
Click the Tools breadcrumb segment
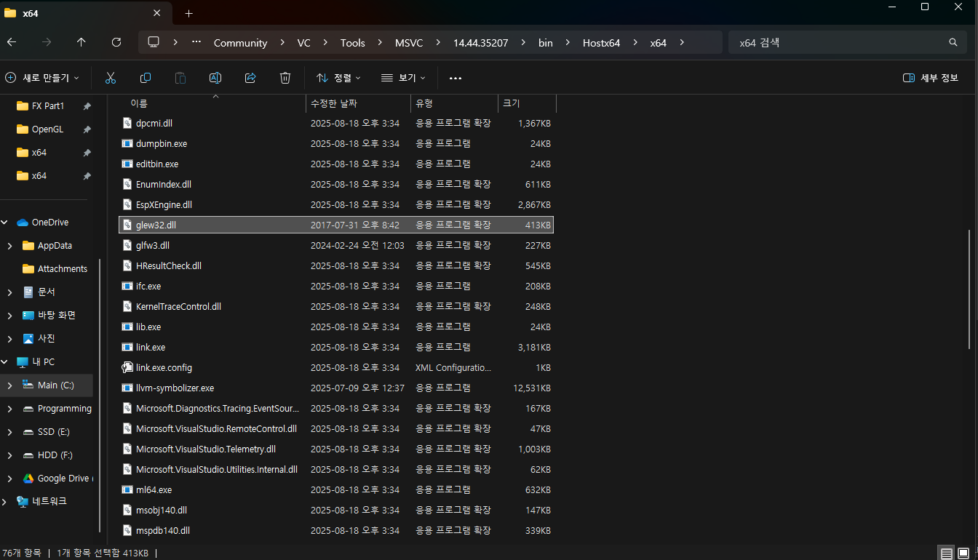(x=352, y=43)
